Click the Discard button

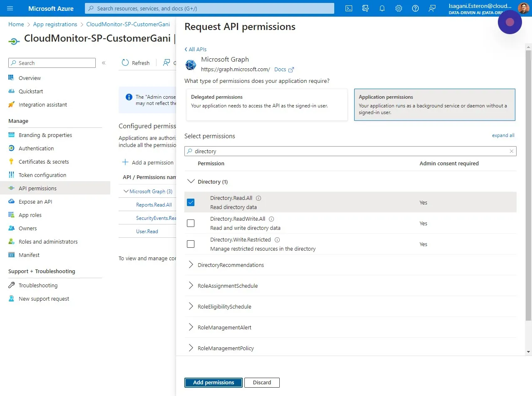pyautogui.click(x=262, y=382)
